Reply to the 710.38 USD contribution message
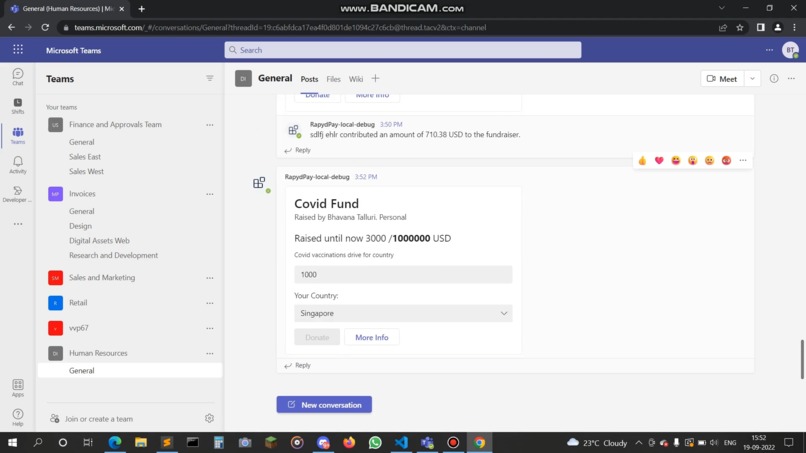806x453 pixels. tap(298, 150)
